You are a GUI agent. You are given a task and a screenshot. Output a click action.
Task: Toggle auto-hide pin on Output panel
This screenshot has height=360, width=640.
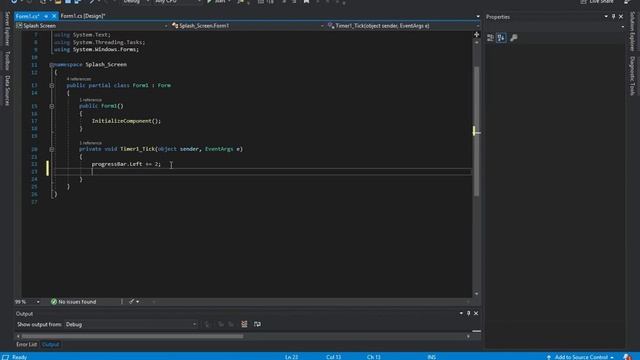coord(469,313)
